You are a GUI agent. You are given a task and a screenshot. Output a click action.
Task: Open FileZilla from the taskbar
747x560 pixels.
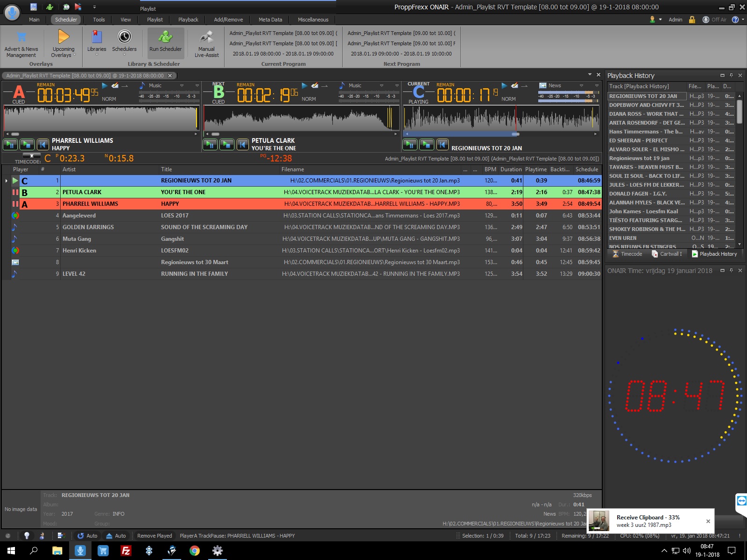point(126,551)
